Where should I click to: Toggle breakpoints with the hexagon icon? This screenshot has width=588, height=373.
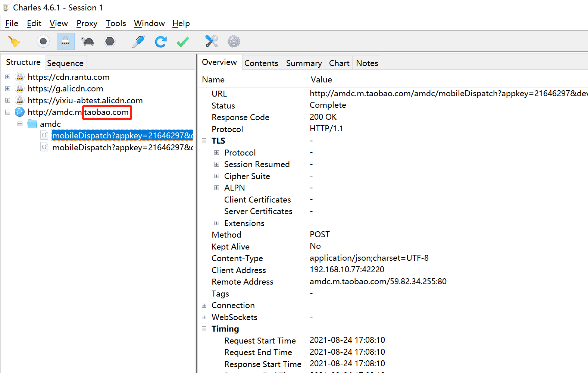click(x=110, y=41)
